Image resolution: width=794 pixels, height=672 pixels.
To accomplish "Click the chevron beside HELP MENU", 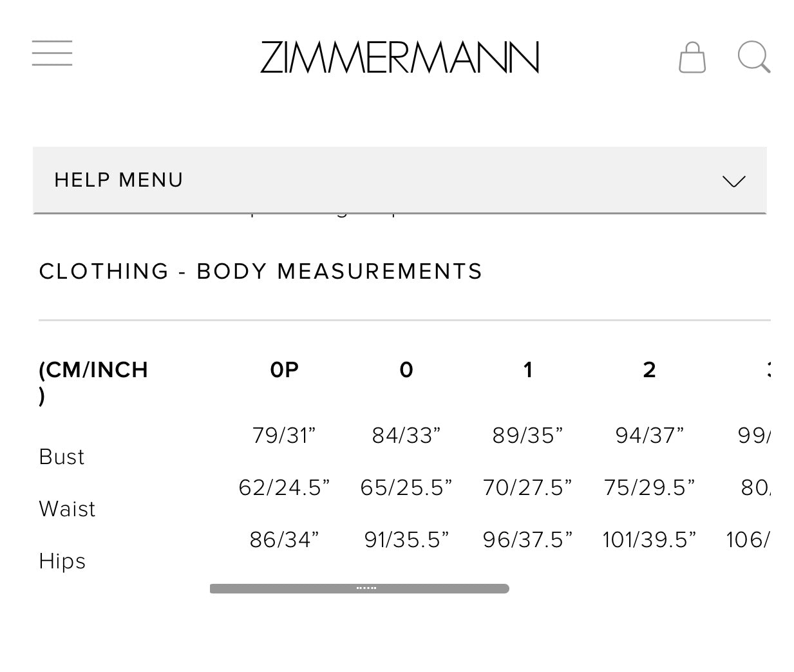I will tap(733, 181).
